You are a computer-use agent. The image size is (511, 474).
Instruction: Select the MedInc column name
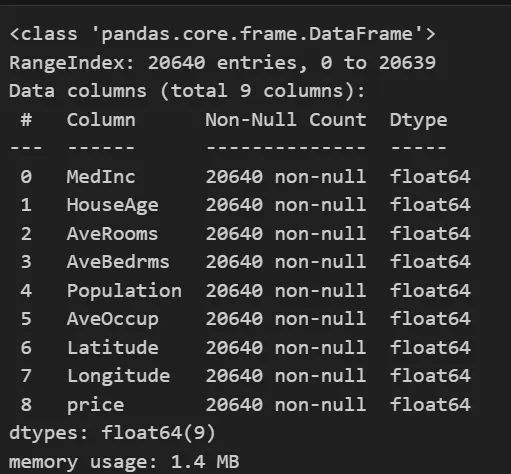point(101,177)
